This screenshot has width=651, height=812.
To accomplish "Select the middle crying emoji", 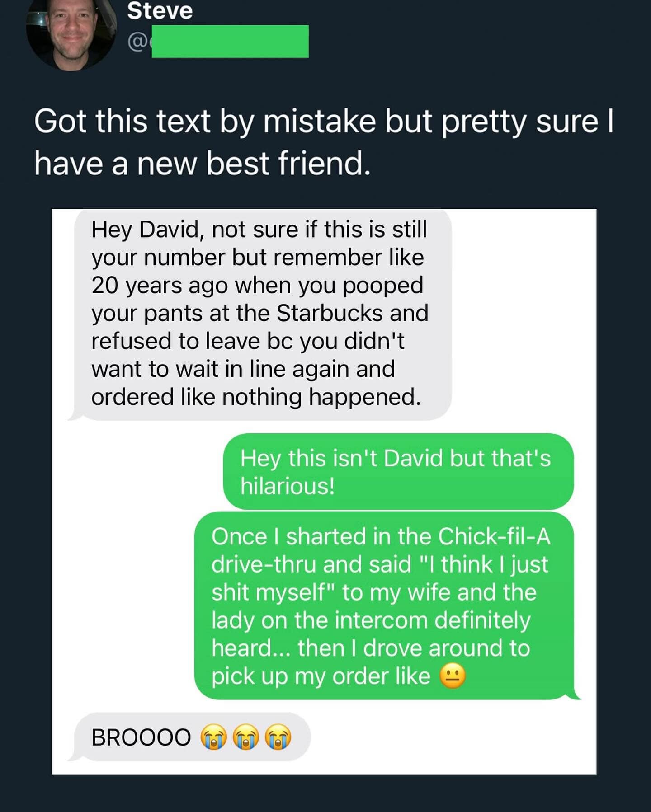I will tap(245, 737).
